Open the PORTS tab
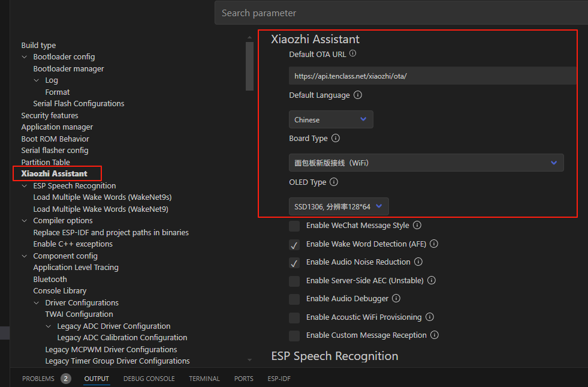Viewport: 588px width, 387px height. [x=244, y=379]
